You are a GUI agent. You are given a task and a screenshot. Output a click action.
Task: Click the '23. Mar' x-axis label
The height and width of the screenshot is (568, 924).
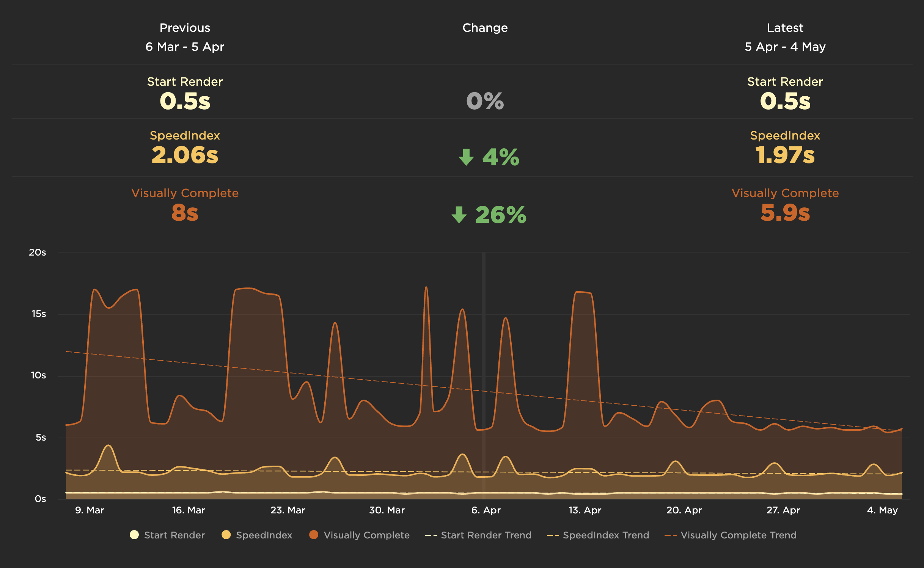(x=288, y=510)
